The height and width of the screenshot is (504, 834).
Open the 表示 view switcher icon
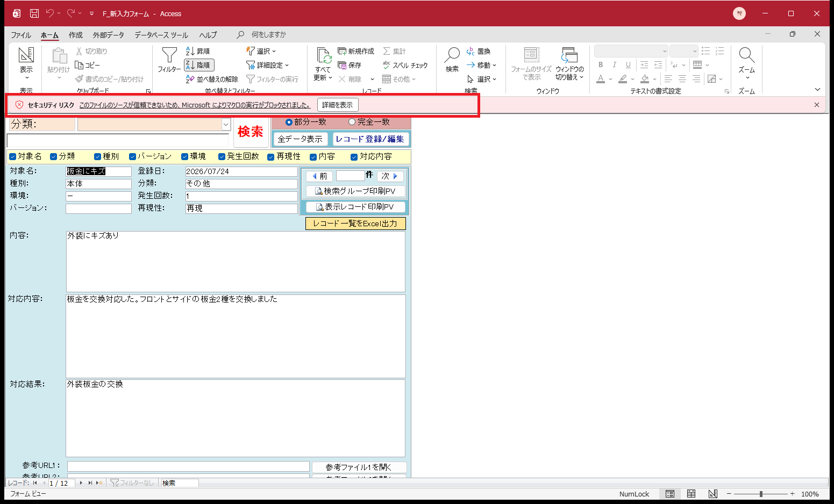click(x=26, y=55)
